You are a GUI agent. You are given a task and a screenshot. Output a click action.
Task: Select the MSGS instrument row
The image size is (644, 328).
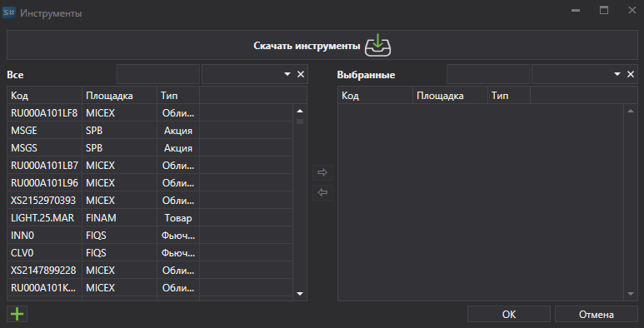pos(150,148)
